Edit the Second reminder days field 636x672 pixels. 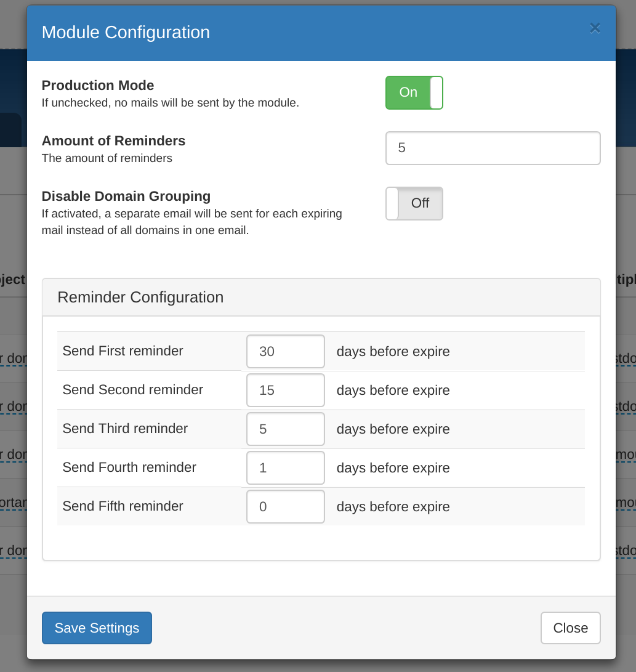pos(286,390)
